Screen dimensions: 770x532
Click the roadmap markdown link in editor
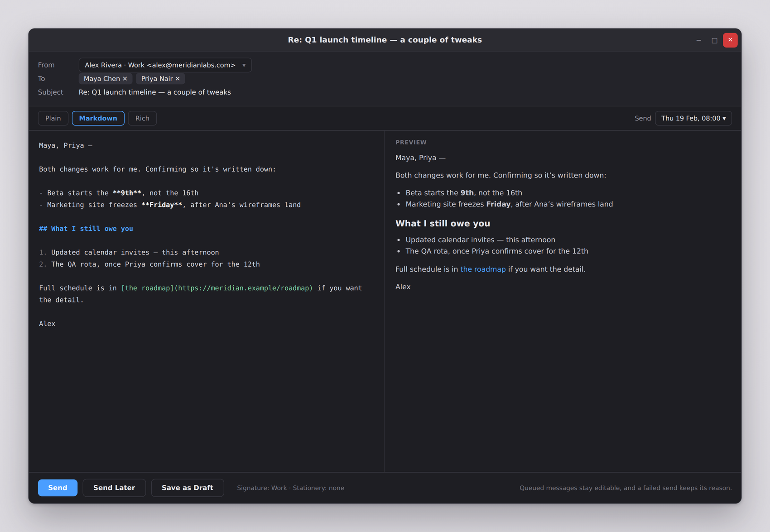(x=217, y=288)
